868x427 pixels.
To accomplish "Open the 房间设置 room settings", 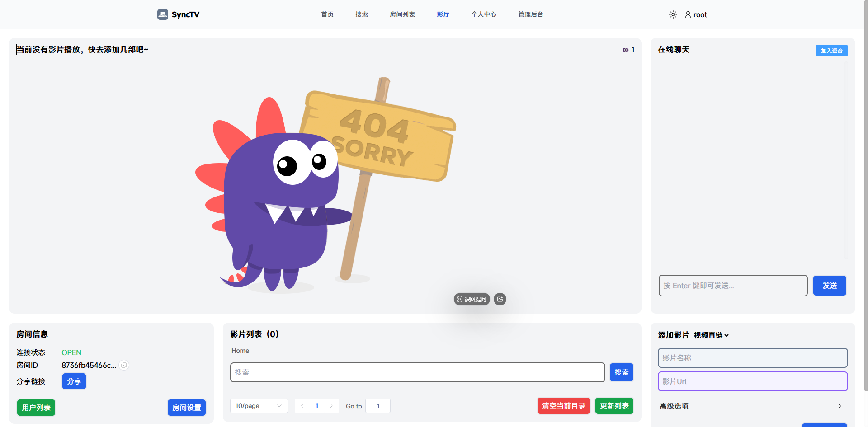I will click(187, 408).
